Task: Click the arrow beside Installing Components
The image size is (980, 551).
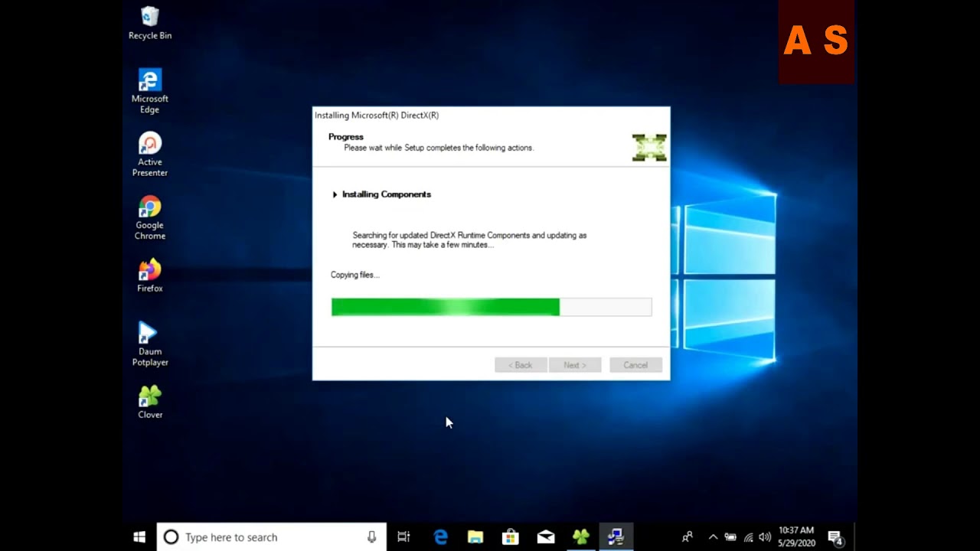Action: [335, 194]
